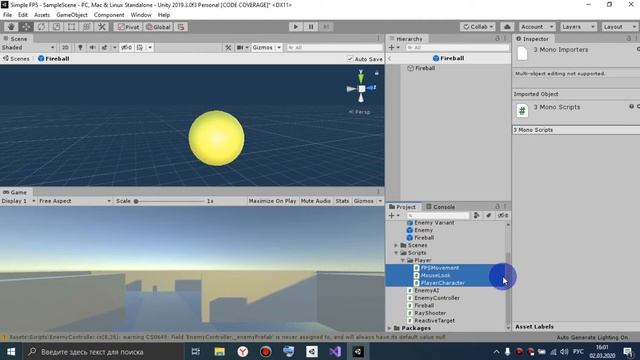Lock the Hierarchy panel
The width and height of the screenshot is (640, 360).
pyautogui.click(x=497, y=38)
